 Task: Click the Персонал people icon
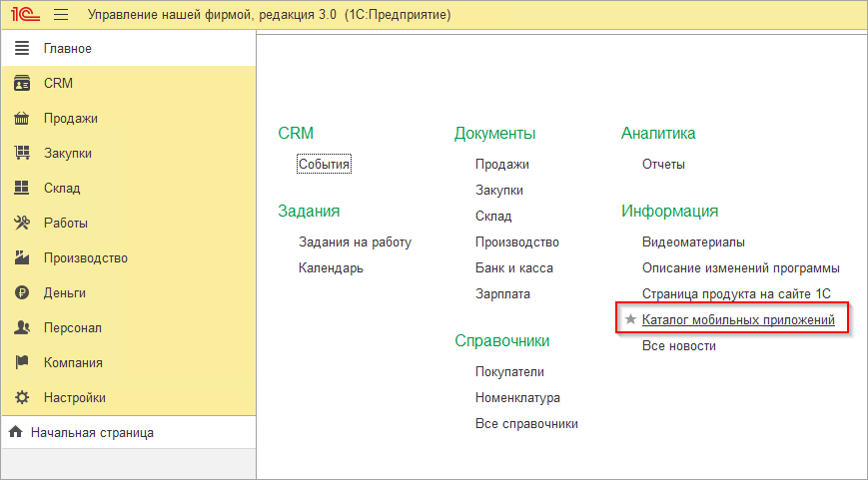22,328
